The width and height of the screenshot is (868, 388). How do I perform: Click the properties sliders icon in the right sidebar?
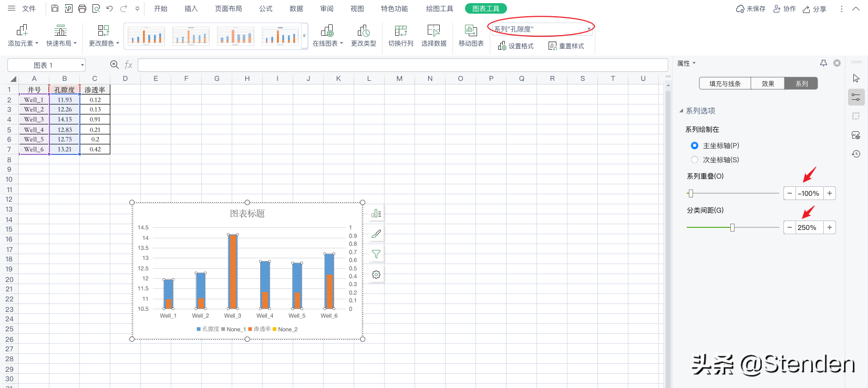point(856,97)
